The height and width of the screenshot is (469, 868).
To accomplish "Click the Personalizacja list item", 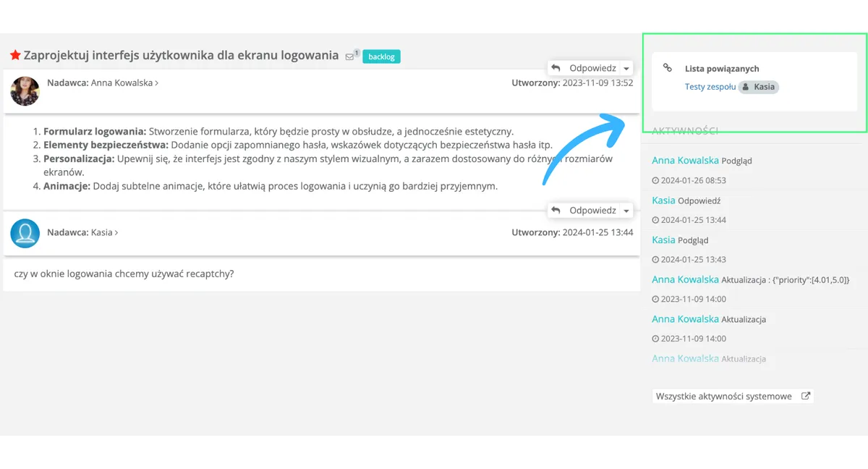I will point(328,166).
